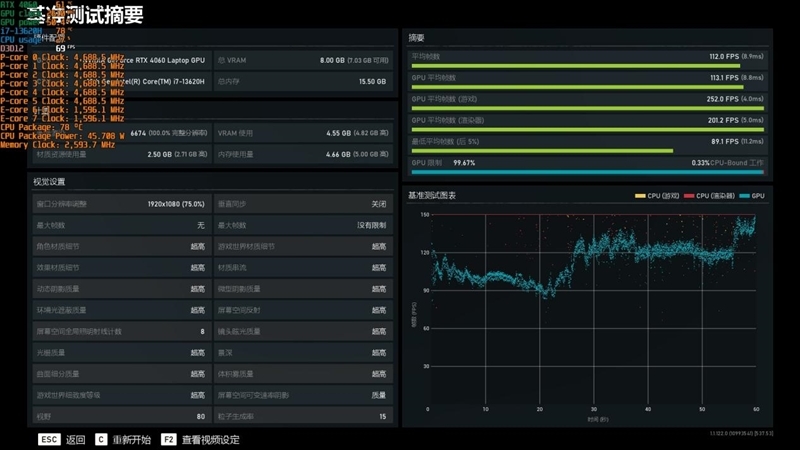Click 重新开始 to rerun benchmark
Viewport: 800px width, 450px height.
pyautogui.click(x=132, y=440)
